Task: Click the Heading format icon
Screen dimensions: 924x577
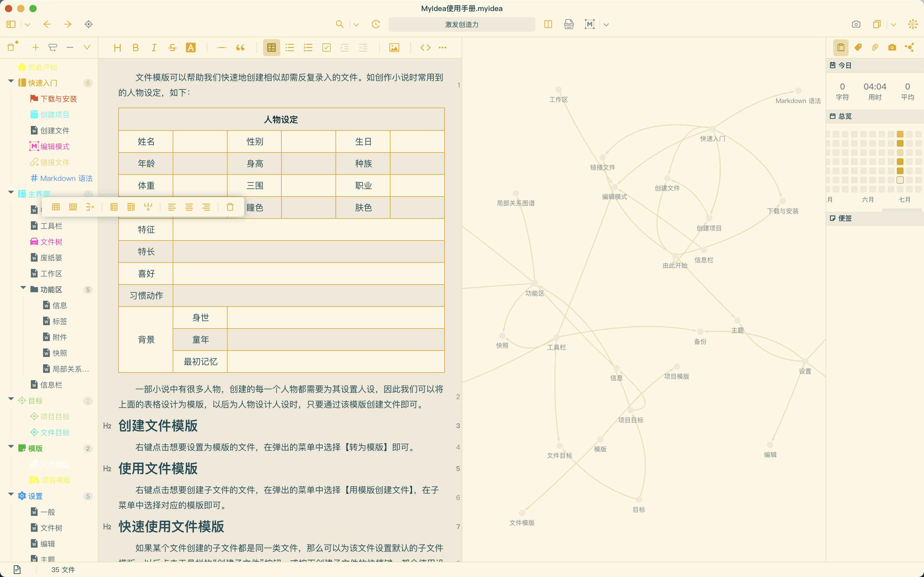Action: point(117,48)
